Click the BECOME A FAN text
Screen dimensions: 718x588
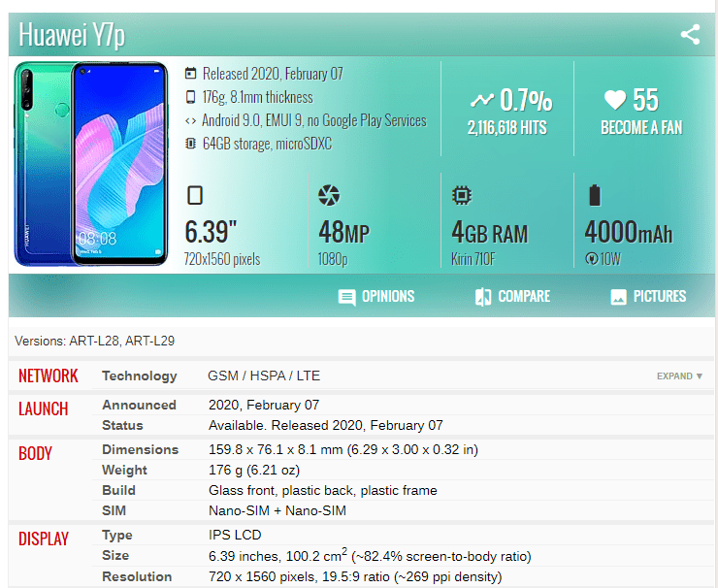(x=641, y=127)
